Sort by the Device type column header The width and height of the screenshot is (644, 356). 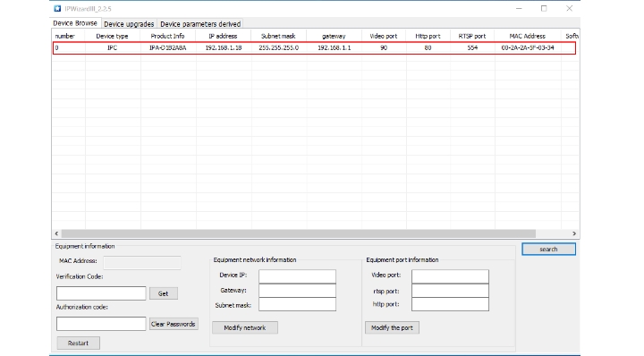click(112, 36)
